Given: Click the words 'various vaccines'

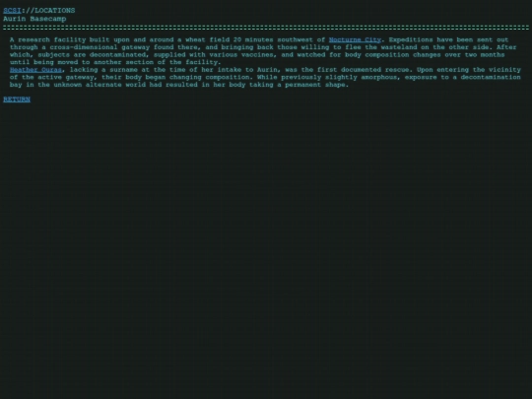Looking at the screenshot, I should coord(241,54).
